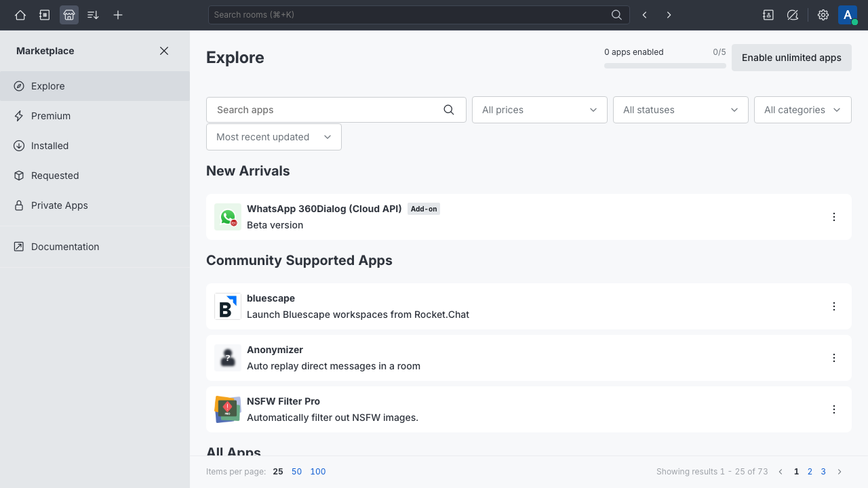Open kebab menu for Anonymizer app
This screenshot has height=488, width=868.
834,358
